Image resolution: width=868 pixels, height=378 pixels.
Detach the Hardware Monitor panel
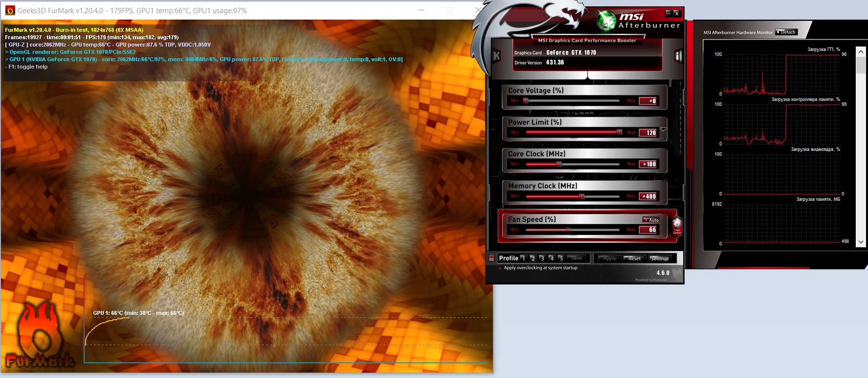(786, 32)
